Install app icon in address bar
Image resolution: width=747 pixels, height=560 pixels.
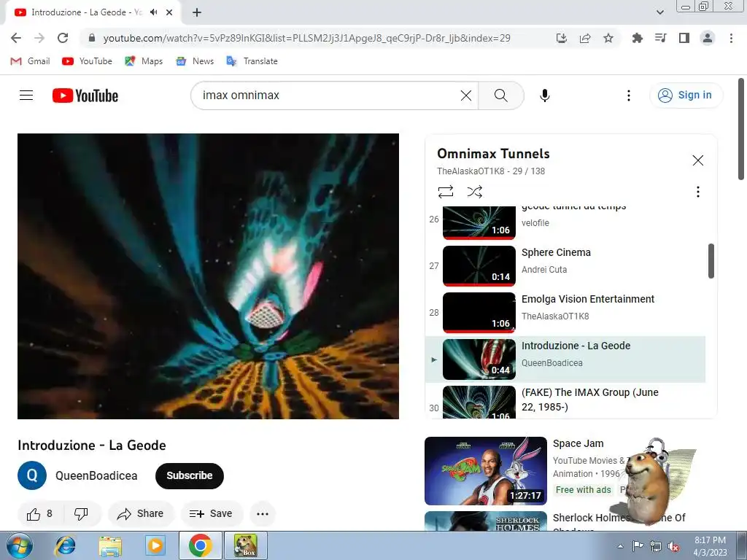[562, 38]
